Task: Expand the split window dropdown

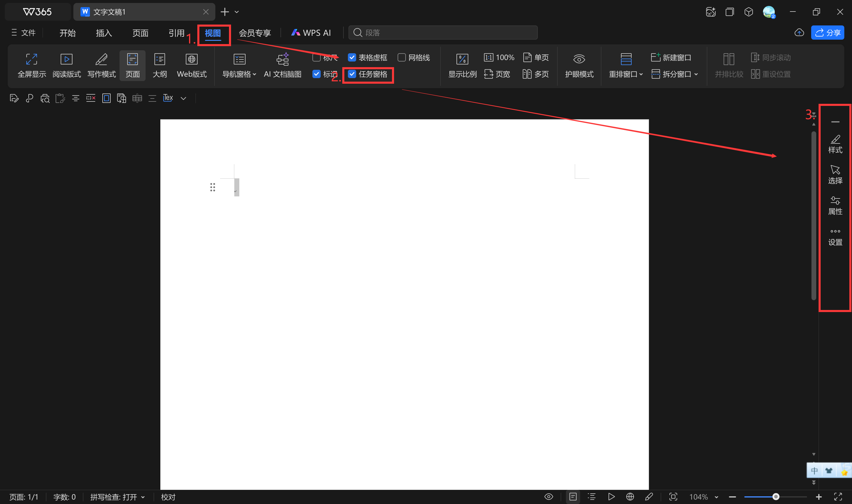Action: pyautogui.click(x=696, y=74)
